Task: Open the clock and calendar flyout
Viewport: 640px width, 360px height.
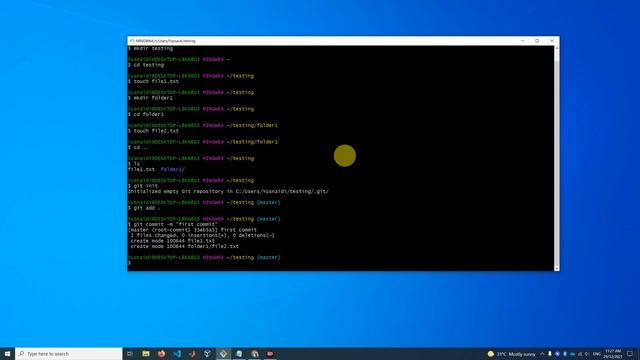Action: [x=613, y=353]
